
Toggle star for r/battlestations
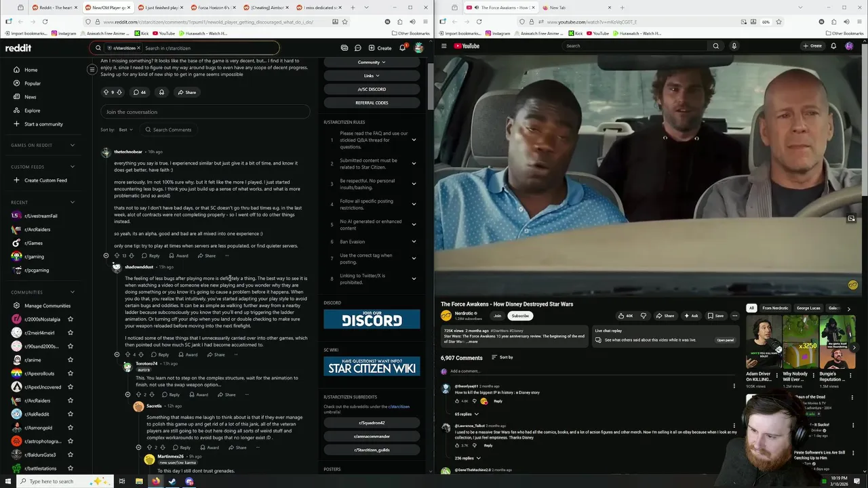pyautogui.click(x=71, y=468)
